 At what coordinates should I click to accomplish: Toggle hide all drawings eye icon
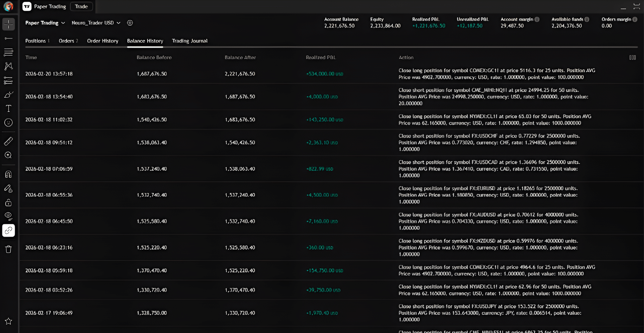coord(9,216)
